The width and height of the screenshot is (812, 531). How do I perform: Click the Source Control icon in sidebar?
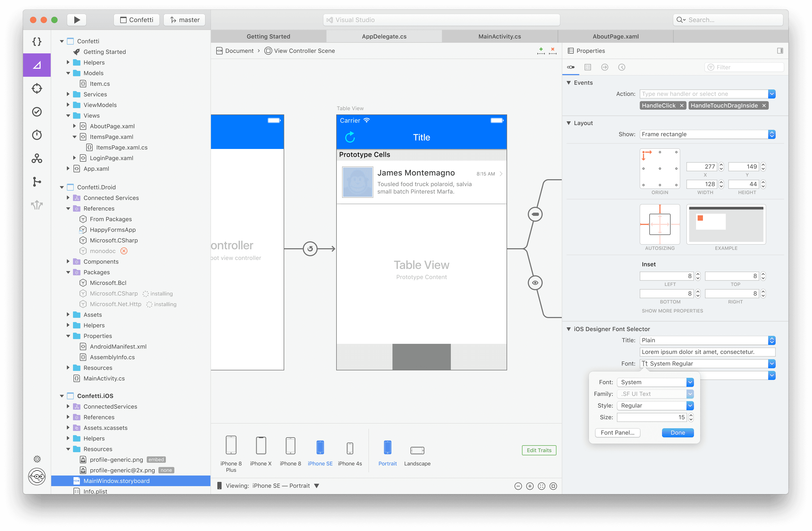(37, 181)
